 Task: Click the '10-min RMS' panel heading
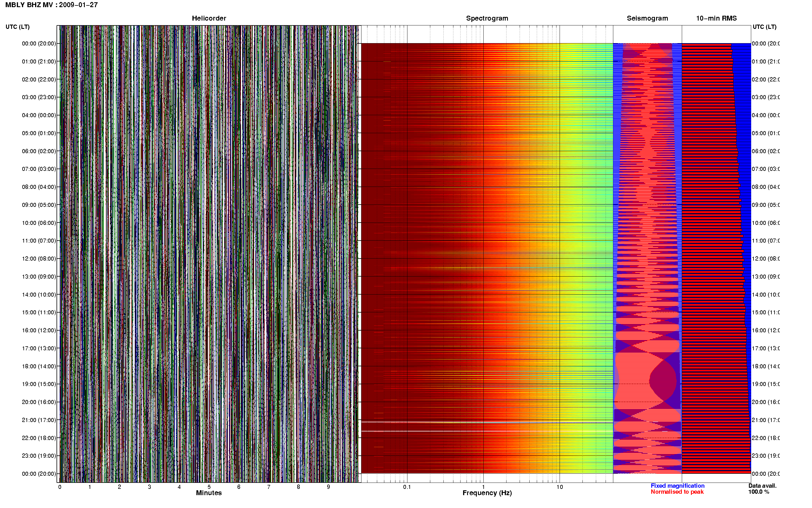716,19
